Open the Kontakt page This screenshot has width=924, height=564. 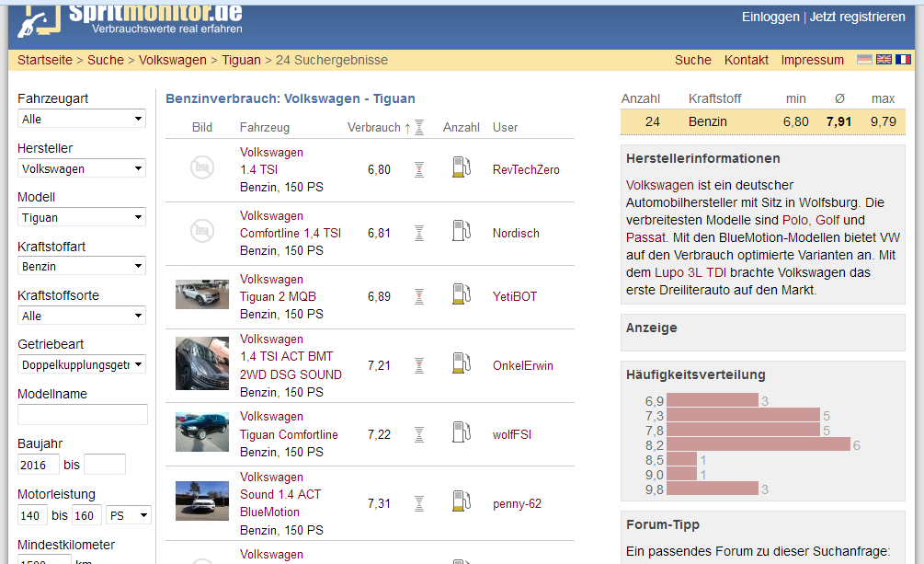pyautogui.click(x=746, y=60)
